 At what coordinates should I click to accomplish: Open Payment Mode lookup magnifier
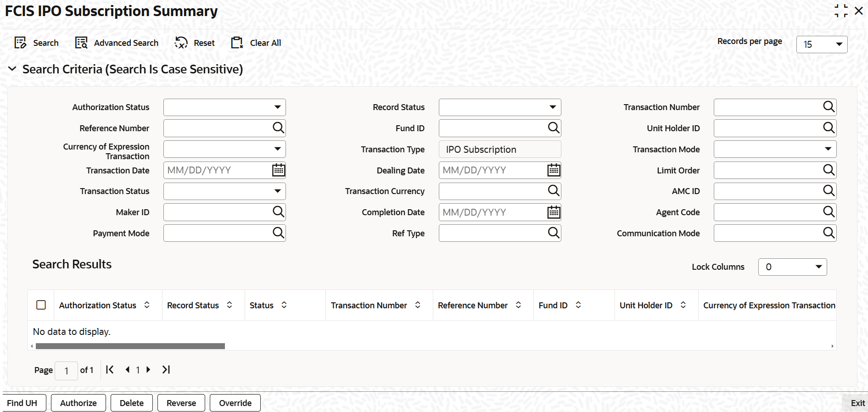[278, 233]
